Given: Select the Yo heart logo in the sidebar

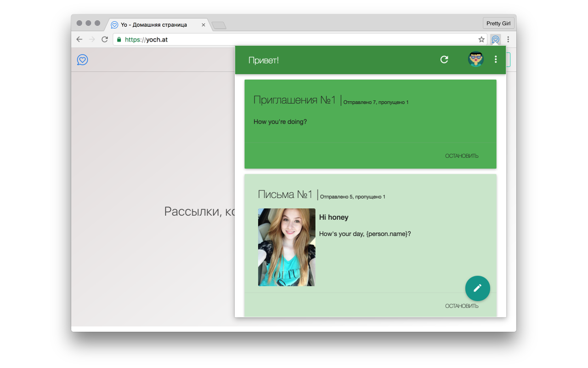Looking at the screenshot, I should click(82, 60).
